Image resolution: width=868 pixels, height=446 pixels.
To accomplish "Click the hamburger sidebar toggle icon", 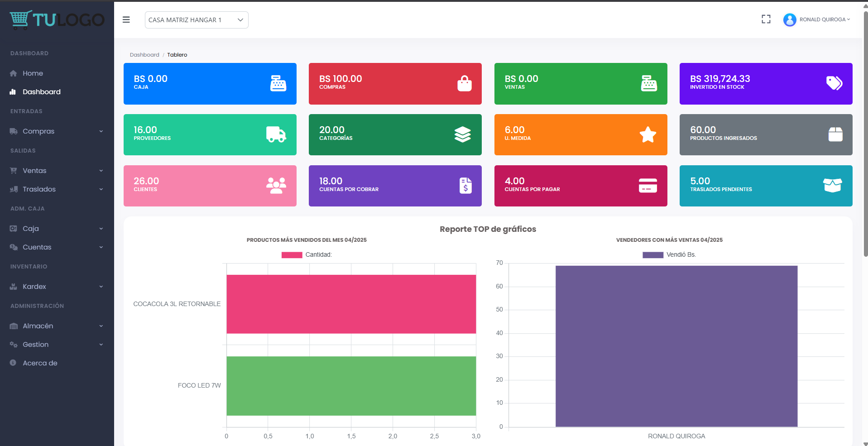I will click(x=126, y=19).
